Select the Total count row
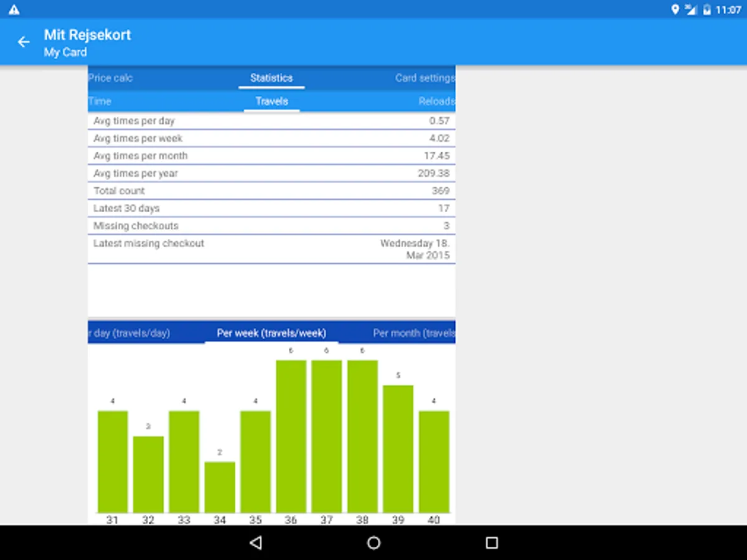The image size is (747, 560). (271, 191)
